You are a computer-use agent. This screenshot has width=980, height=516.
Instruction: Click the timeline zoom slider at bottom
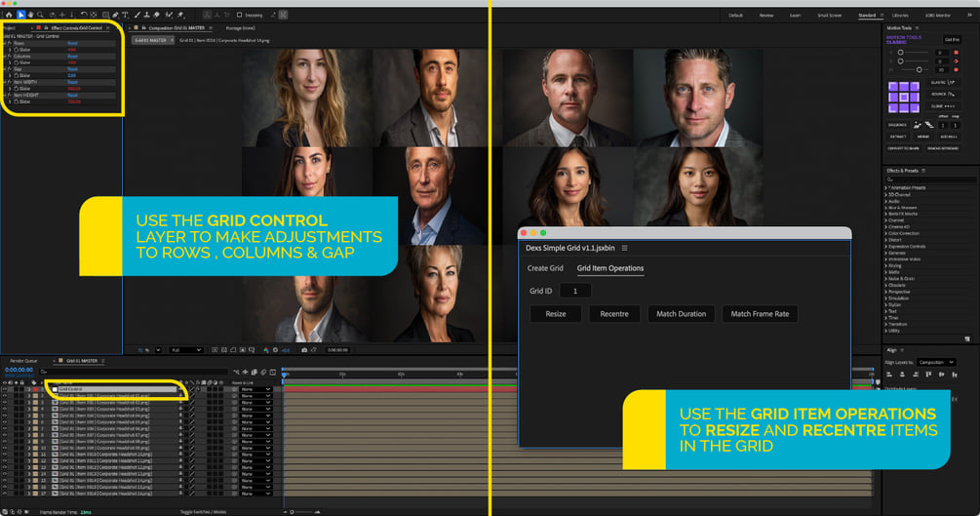click(x=304, y=512)
